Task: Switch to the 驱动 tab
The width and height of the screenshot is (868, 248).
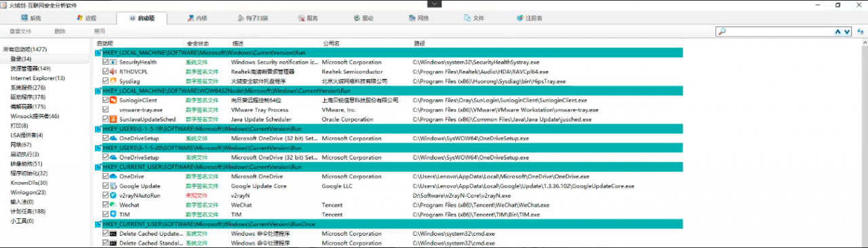Action: coord(363,18)
